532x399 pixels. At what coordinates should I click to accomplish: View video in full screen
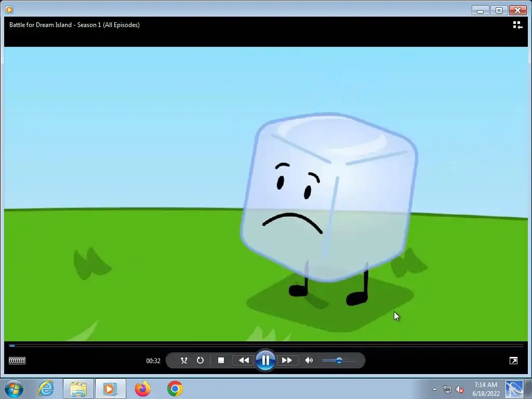[x=513, y=361]
